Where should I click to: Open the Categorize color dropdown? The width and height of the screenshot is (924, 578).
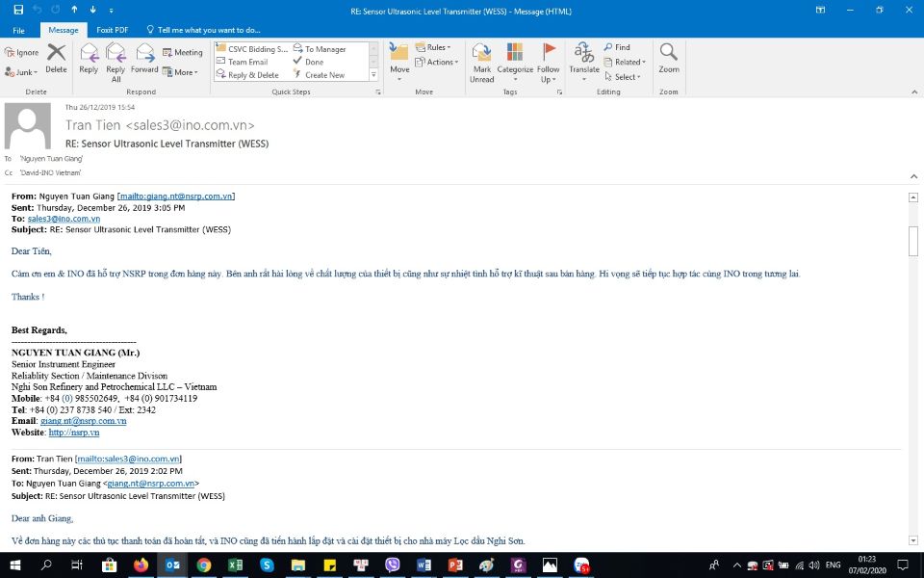(515, 62)
